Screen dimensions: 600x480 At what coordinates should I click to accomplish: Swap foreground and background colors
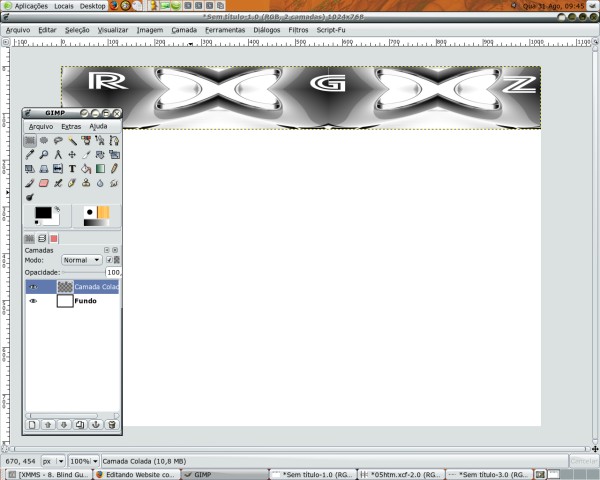(x=57, y=209)
